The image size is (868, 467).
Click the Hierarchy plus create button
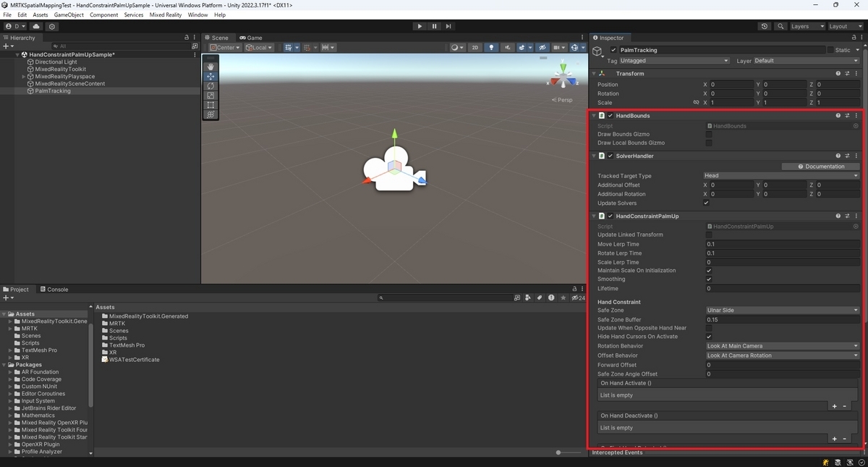pyautogui.click(x=7, y=46)
